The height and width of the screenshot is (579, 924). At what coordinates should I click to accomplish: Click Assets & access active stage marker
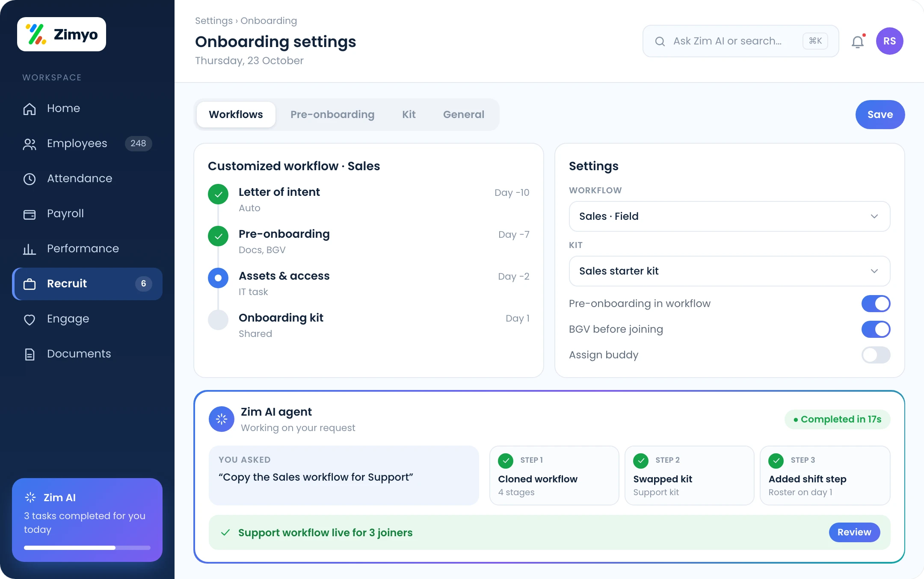[218, 278]
